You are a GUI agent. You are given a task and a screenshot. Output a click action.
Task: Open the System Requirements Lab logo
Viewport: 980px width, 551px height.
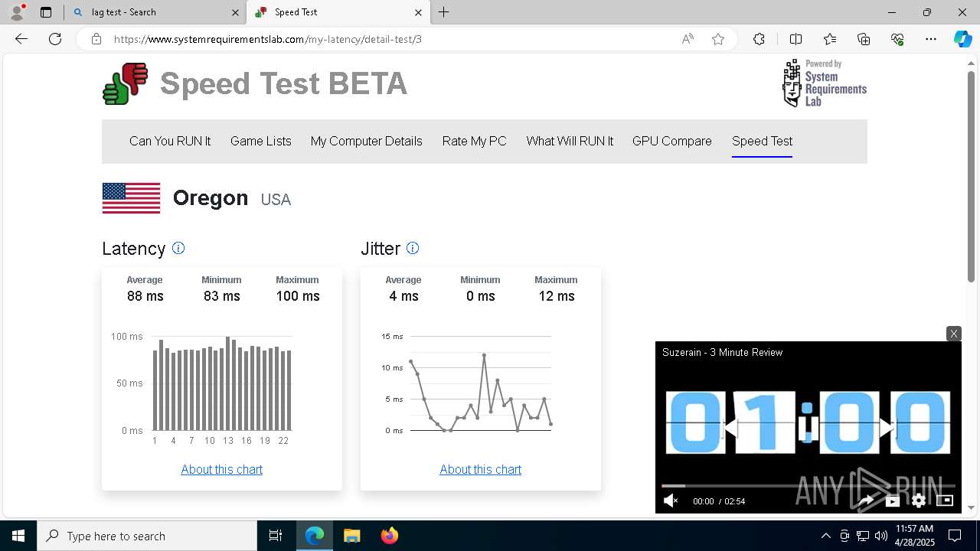pyautogui.click(x=824, y=83)
